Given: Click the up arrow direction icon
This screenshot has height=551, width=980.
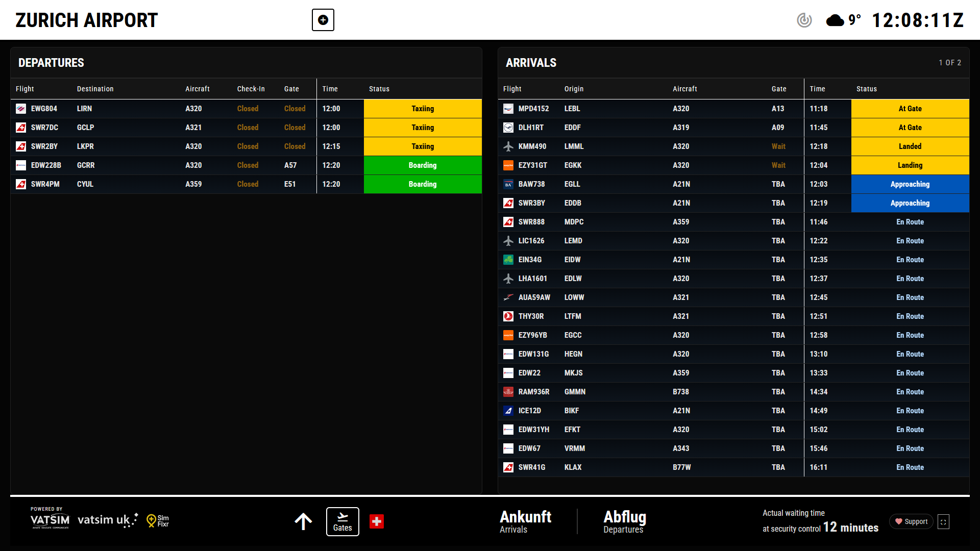Looking at the screenshot, I should 303,521.
